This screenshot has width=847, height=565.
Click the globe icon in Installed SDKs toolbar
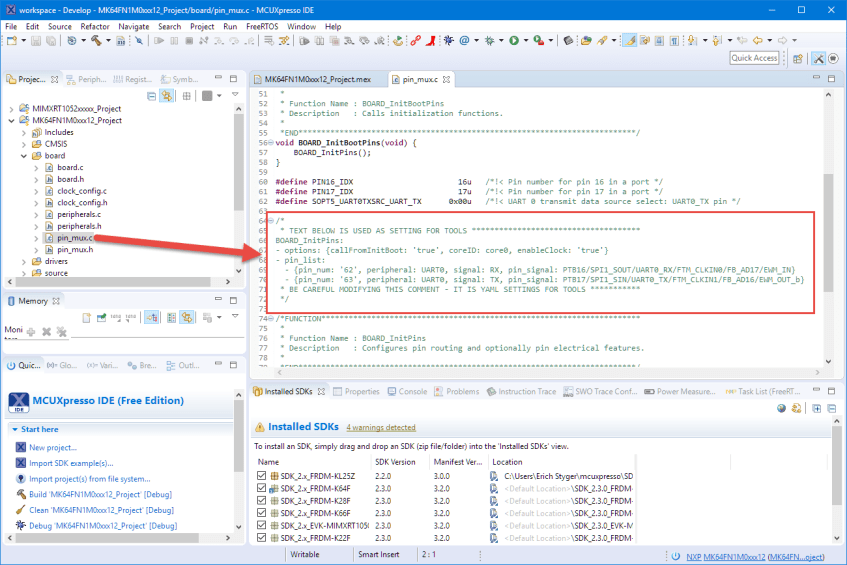[x=782, y=409]
